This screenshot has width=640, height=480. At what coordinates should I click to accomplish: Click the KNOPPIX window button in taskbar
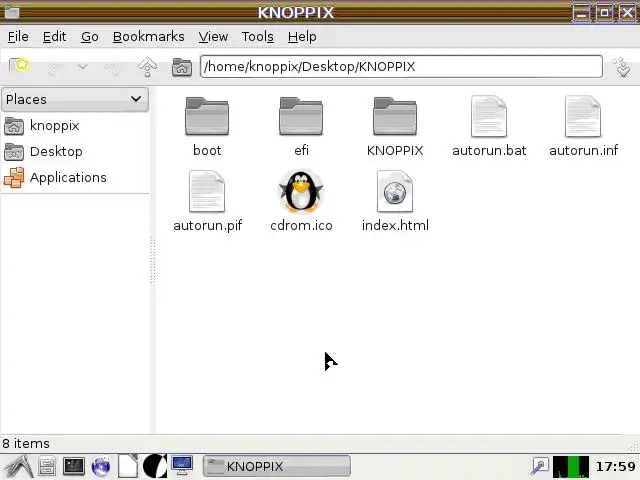(x=277, y=466)
